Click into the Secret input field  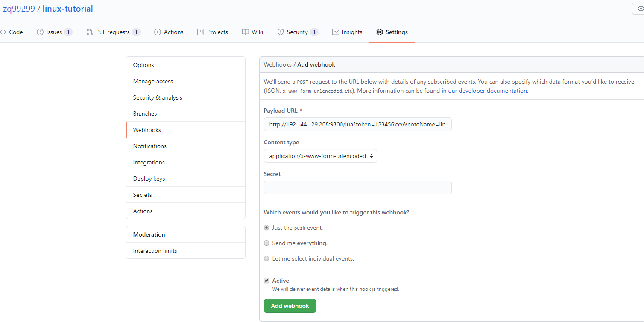[x=357, y=187]
